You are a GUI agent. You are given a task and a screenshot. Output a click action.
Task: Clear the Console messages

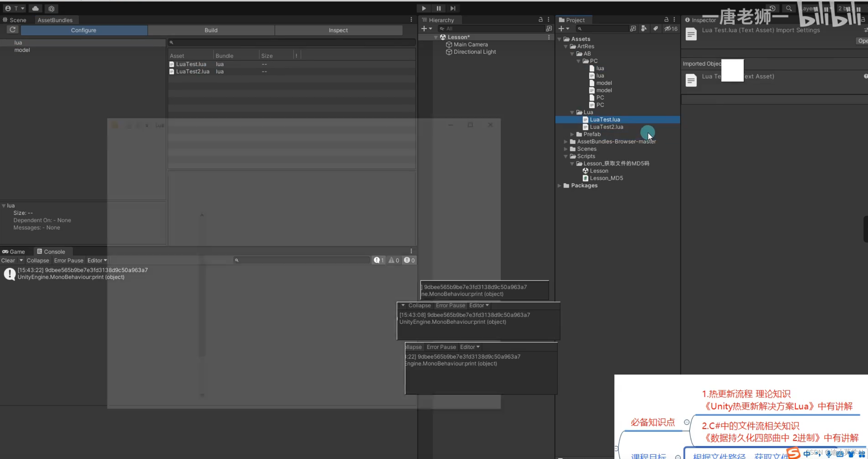coord(8,260)
